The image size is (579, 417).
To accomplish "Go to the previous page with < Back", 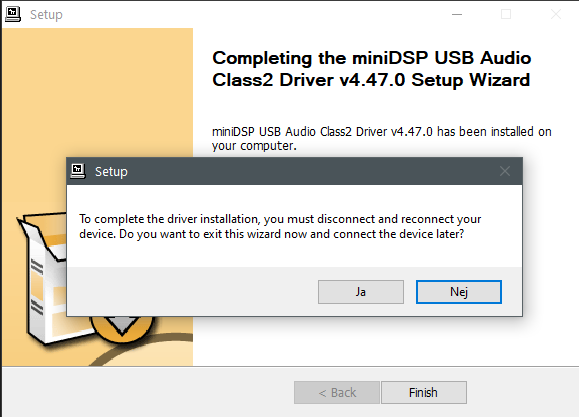I will tap(337, 392).
